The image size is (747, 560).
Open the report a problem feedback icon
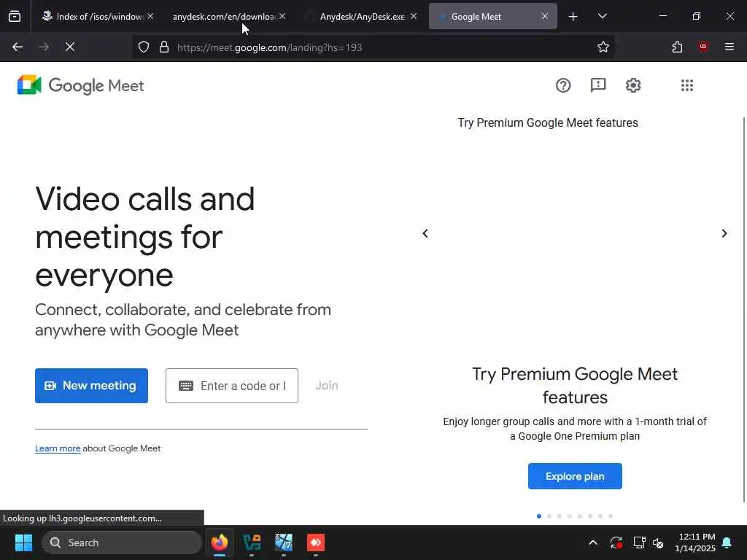tap(598, 85)
